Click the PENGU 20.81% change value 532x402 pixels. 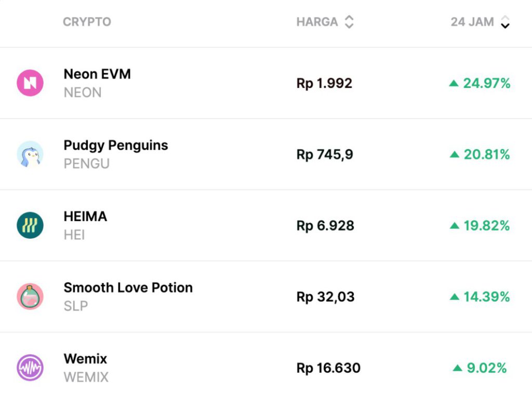click(x=487, y=154)
